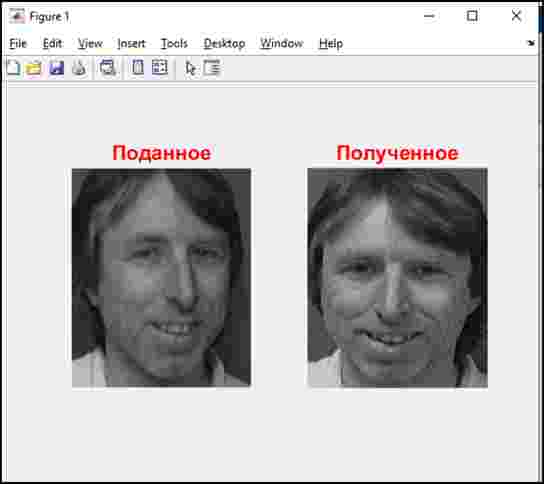Open the Help menu
Image resolution: width=544 pixels, height=484 pixels.
pos(331,44)
